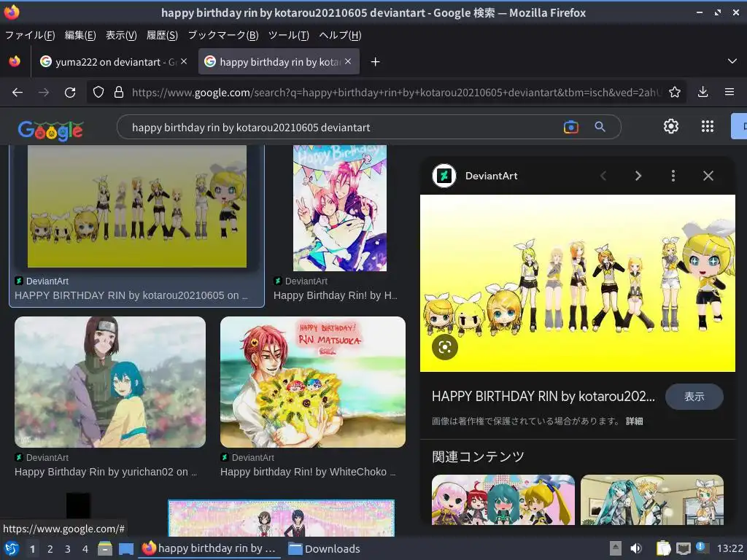Open ツール menu
This screenshot has width=747, height=560.
[289, 35]
